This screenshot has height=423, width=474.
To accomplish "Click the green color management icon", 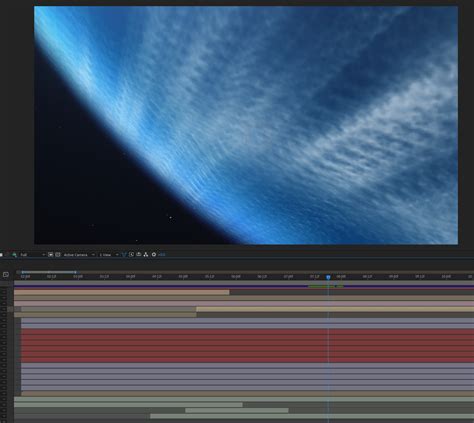I will (14, 255).
